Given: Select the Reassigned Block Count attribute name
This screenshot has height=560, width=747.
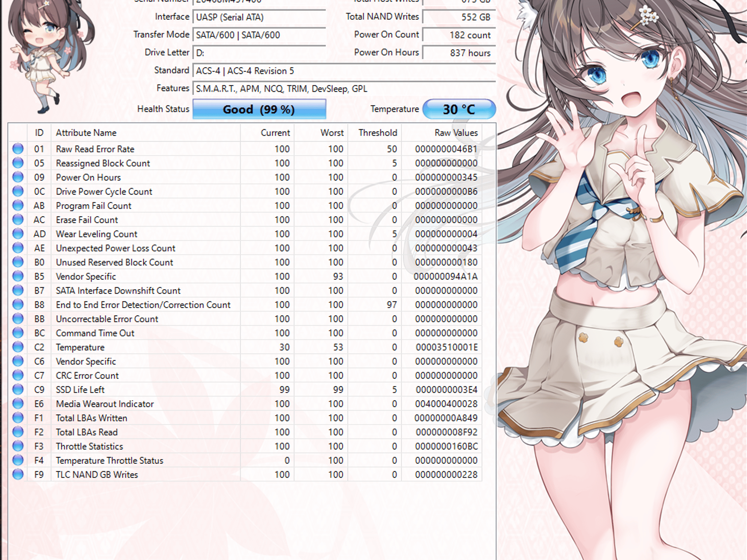Looking at the screenshot, I should (x=103, y=163).
